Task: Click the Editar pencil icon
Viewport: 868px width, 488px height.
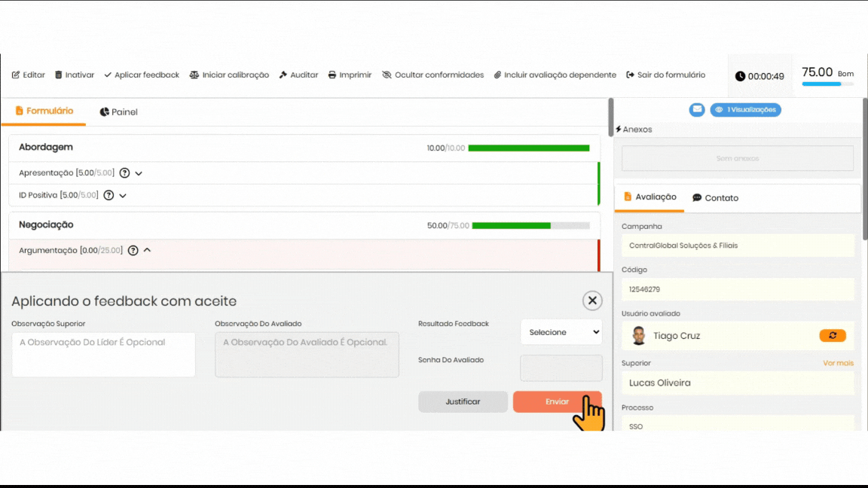Action: (x=16, y=75)
